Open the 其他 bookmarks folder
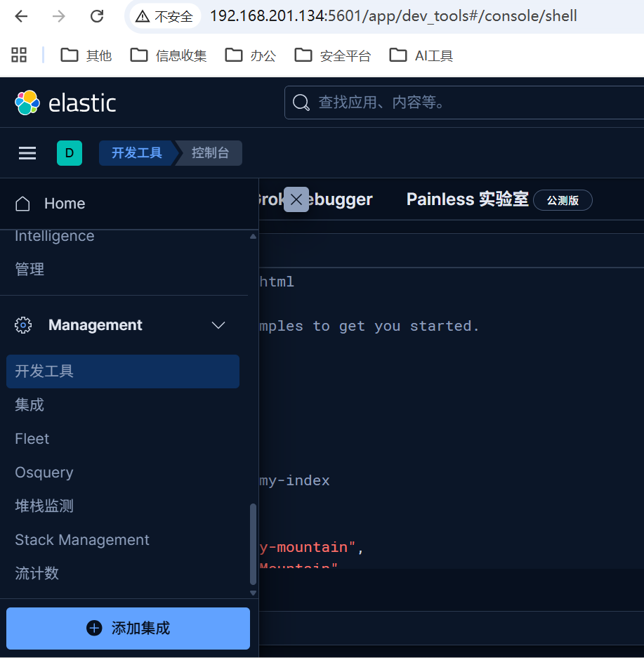This screenshot has width=644, height=658. (86, 55)
